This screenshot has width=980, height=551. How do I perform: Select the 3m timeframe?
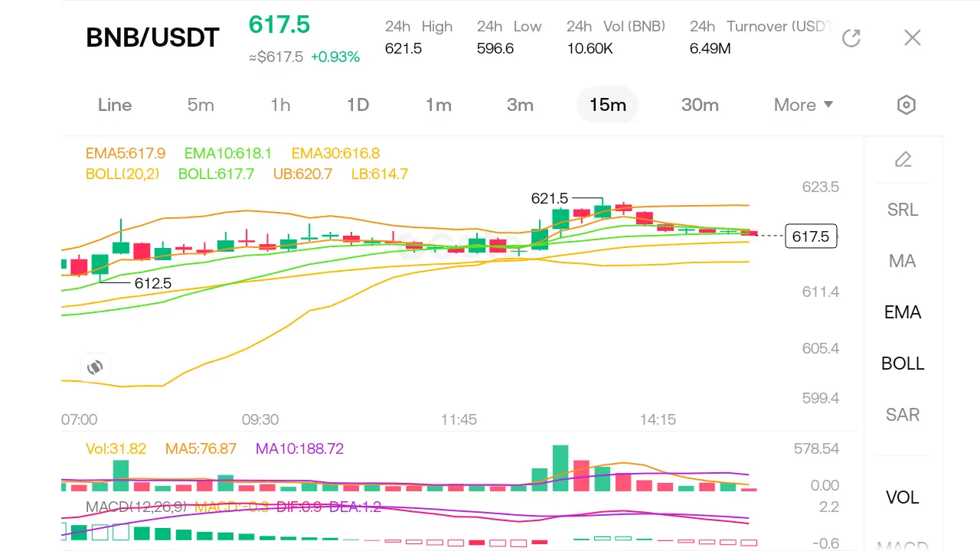pos(520,105)
